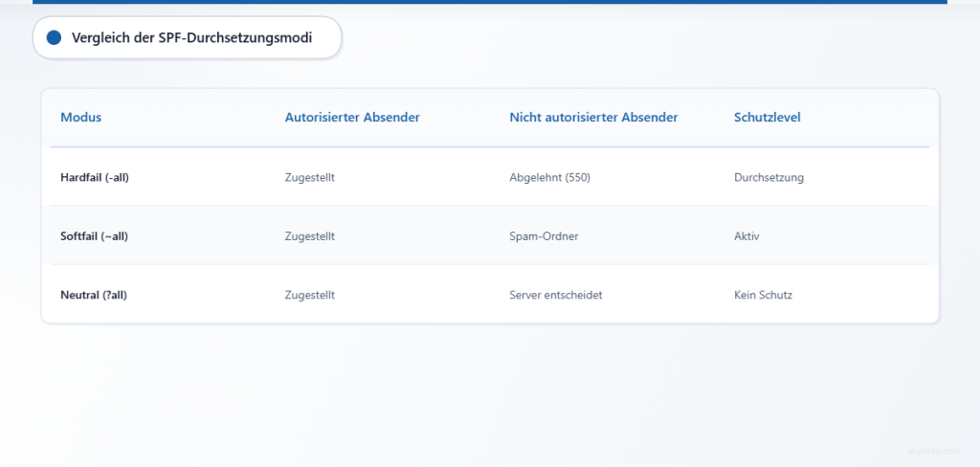The width and height of the screenshot is (980, 467).
Task: Click 'Zugestellt' in the Hardfail row
Action: point(310,178)
